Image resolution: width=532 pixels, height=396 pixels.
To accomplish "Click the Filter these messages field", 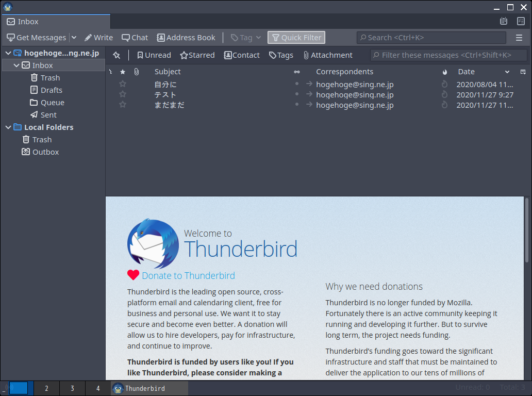I will [448, 55].
